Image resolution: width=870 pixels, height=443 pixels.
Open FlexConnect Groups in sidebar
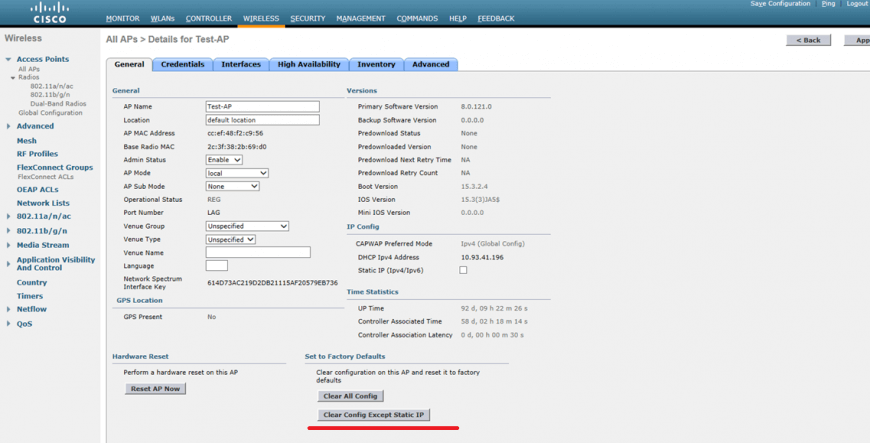(55, 167)
